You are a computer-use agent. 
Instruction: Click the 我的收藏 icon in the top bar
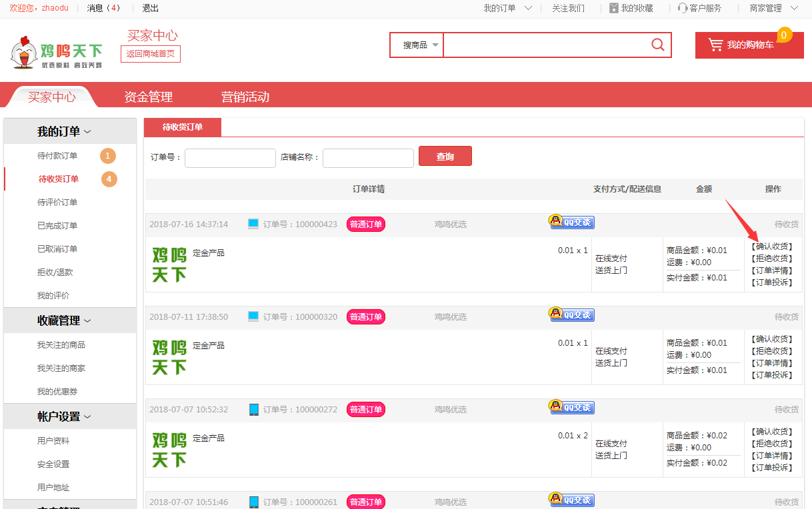click(x=613, y=8)
